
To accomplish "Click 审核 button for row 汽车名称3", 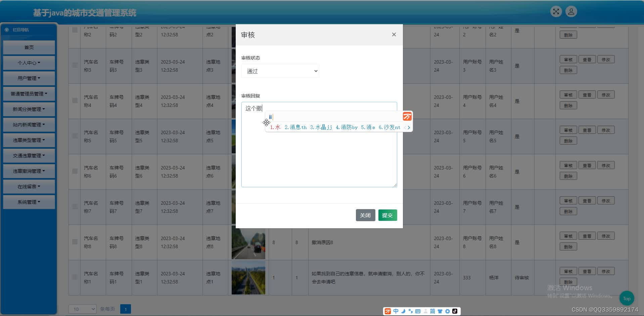I will tap(568, 60).
